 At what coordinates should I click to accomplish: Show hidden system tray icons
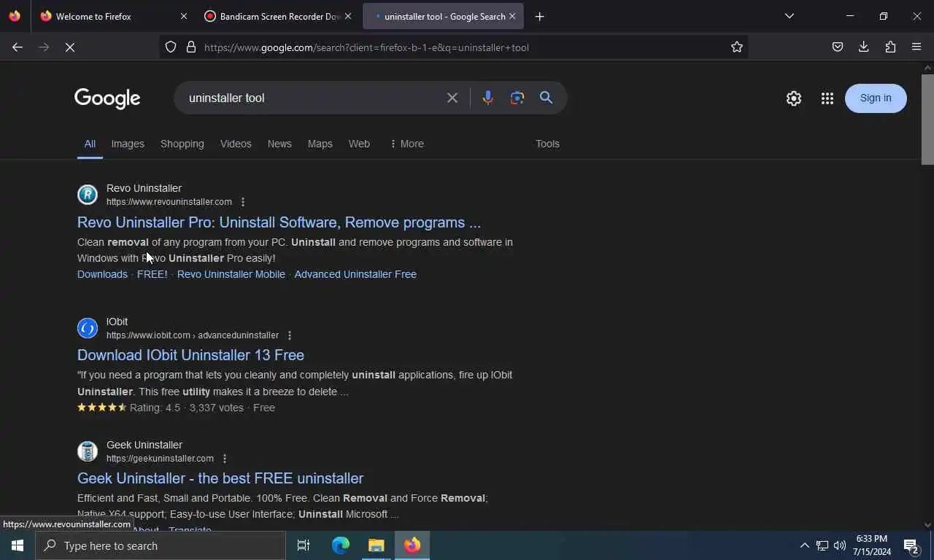tap(804, 545)
